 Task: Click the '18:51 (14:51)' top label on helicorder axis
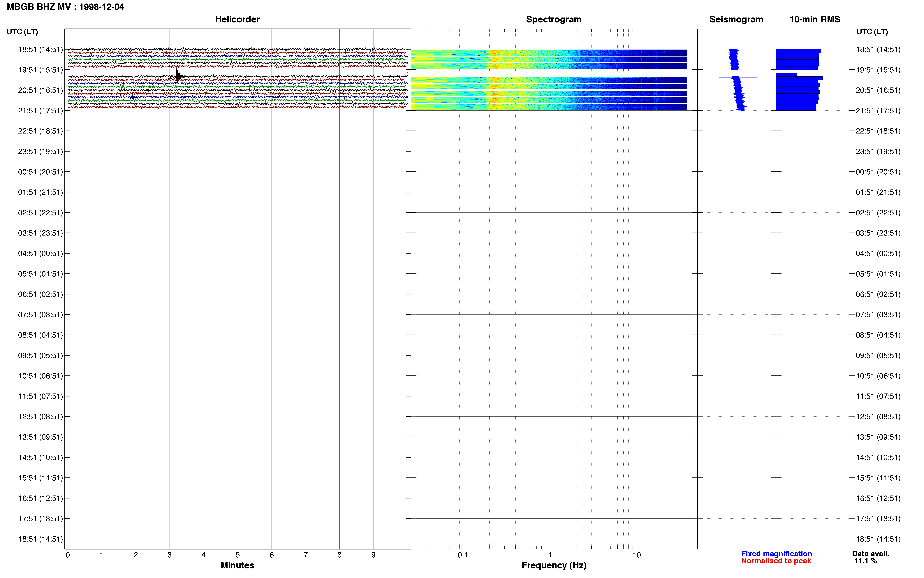click(x=40, y=49)
